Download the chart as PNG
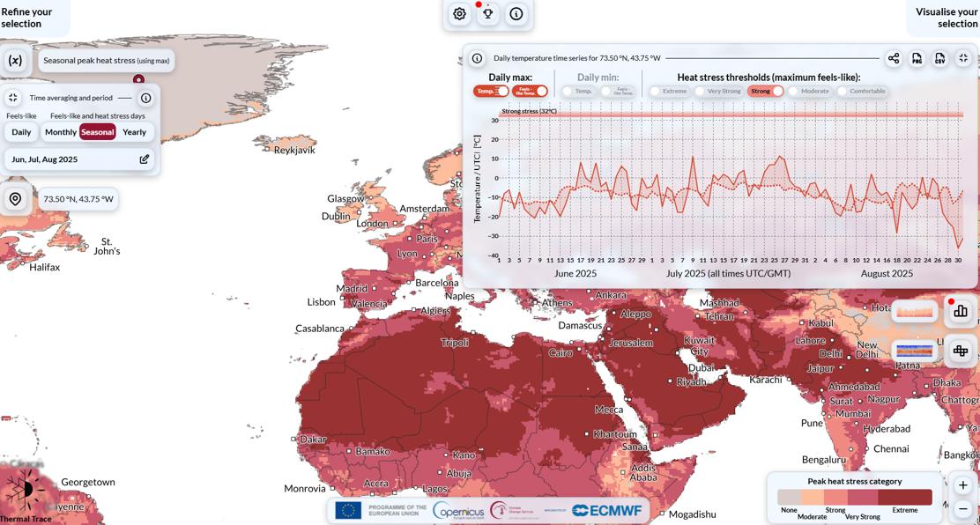Viewport: 980px width, 525px height. pyautogui.click(x=917, y=58)
